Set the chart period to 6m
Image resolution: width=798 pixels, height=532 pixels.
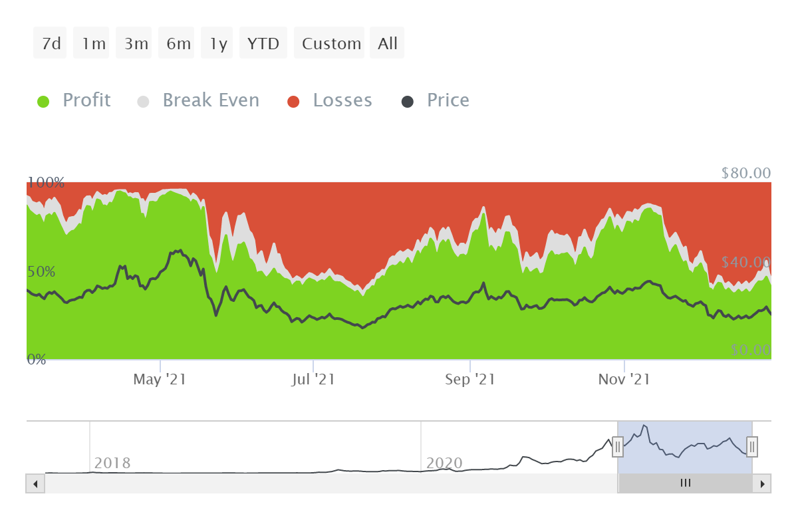pyautogui.click(x=178, y=43)
